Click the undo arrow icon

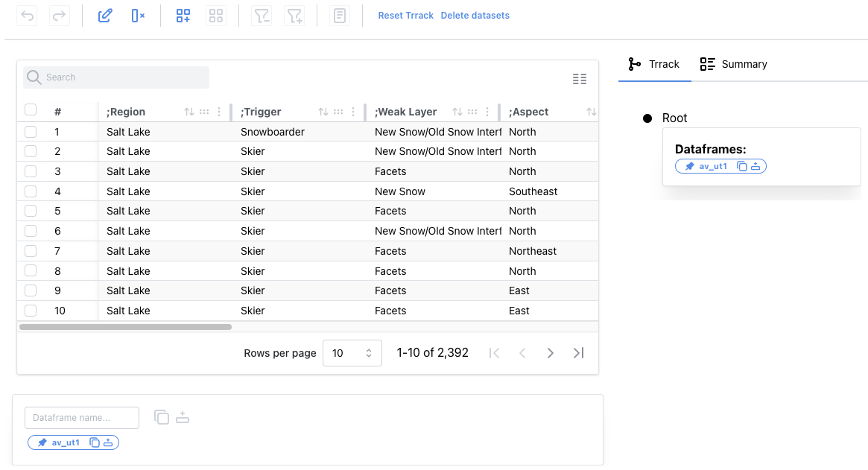tap(27, 16)
